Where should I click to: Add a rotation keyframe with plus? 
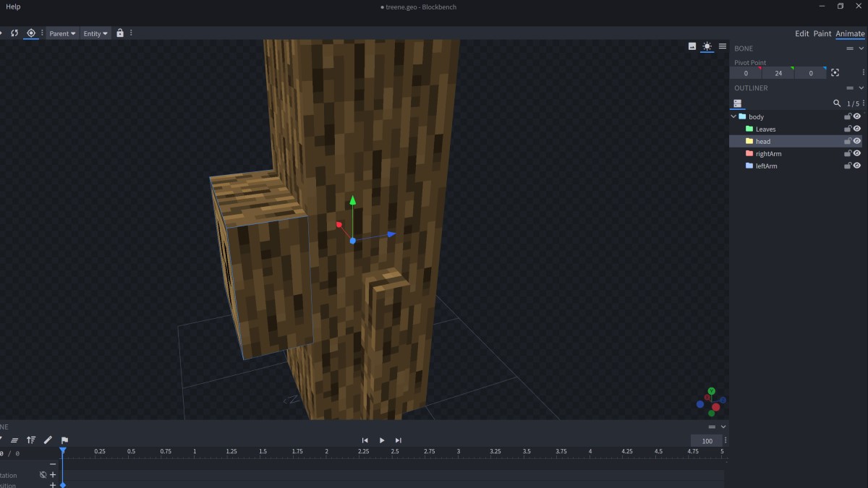click(53, 475)
